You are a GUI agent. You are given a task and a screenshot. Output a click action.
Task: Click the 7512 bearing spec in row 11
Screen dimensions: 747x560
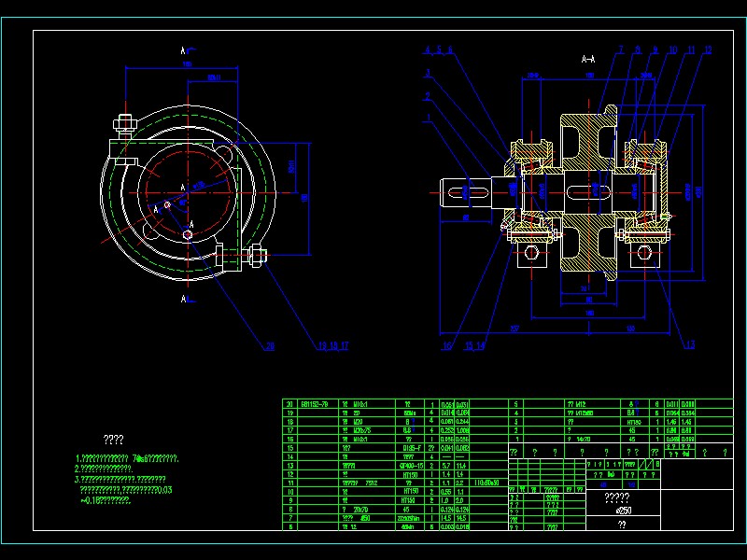(x=371, y=483)
